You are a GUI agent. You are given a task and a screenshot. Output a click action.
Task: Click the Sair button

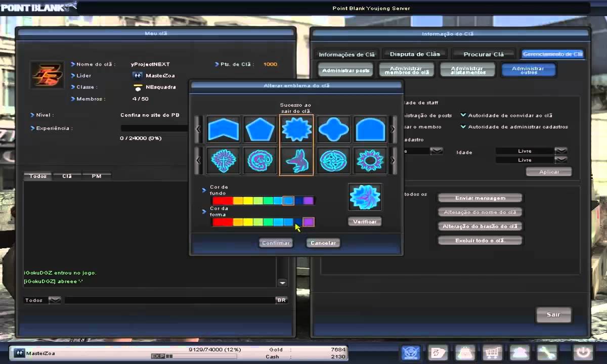point(553,314)
